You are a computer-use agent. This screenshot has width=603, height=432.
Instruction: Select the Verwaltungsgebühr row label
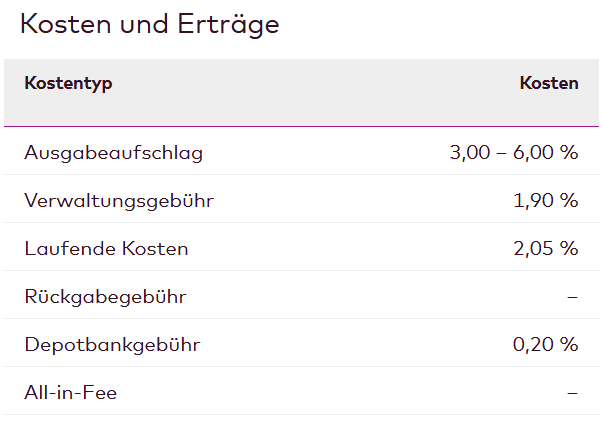119,201
